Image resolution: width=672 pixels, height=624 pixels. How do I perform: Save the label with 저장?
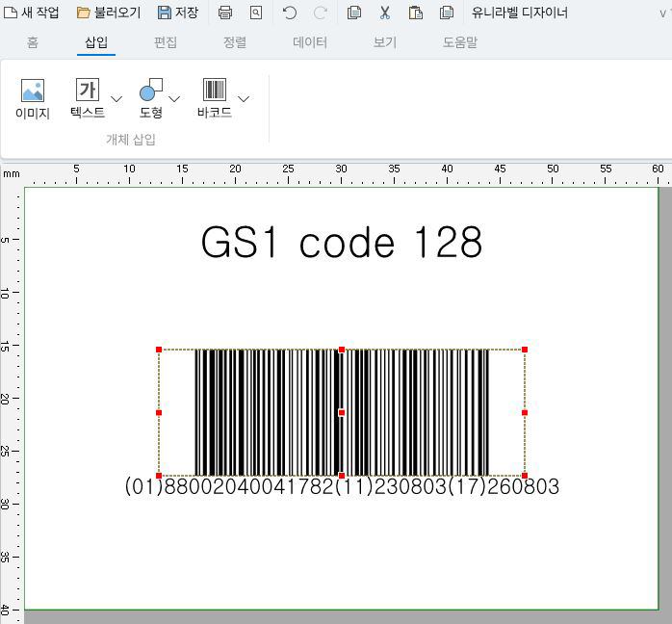coord(178,13)
